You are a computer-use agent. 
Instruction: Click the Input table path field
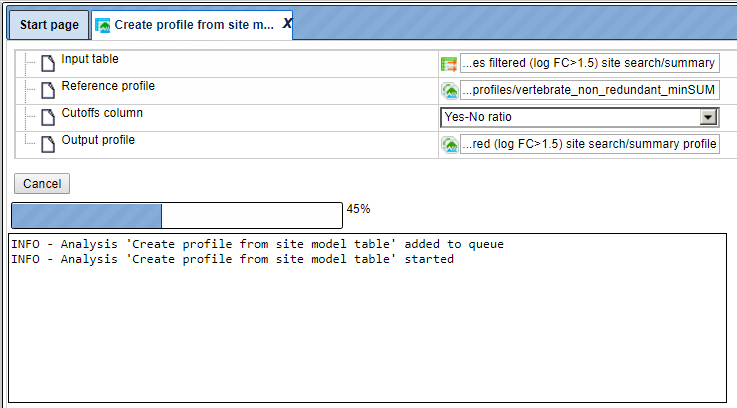pos(589,63)
